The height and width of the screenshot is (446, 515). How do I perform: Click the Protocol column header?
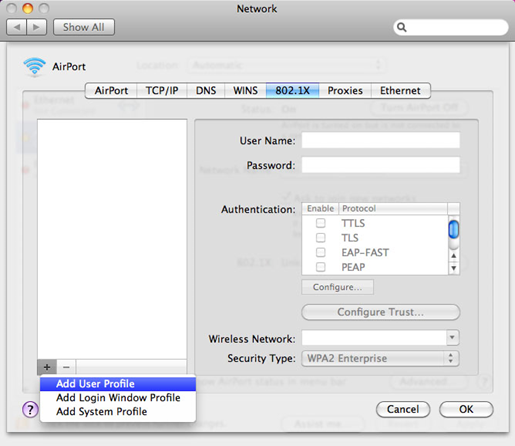tap(393, 209)
